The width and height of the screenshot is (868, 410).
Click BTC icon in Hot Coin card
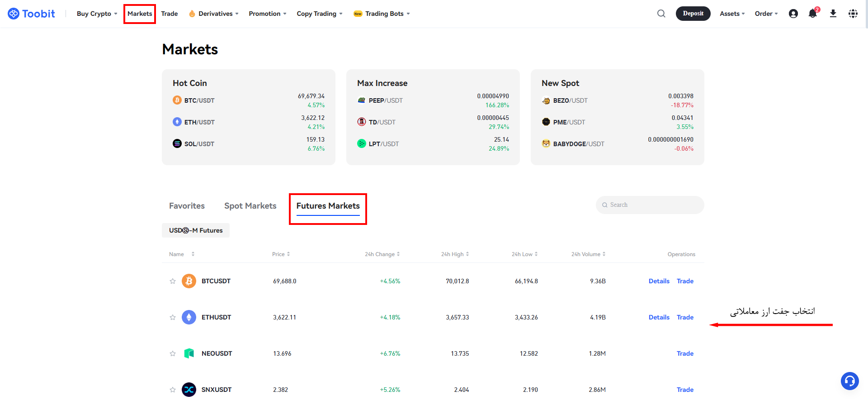point(177,100)
